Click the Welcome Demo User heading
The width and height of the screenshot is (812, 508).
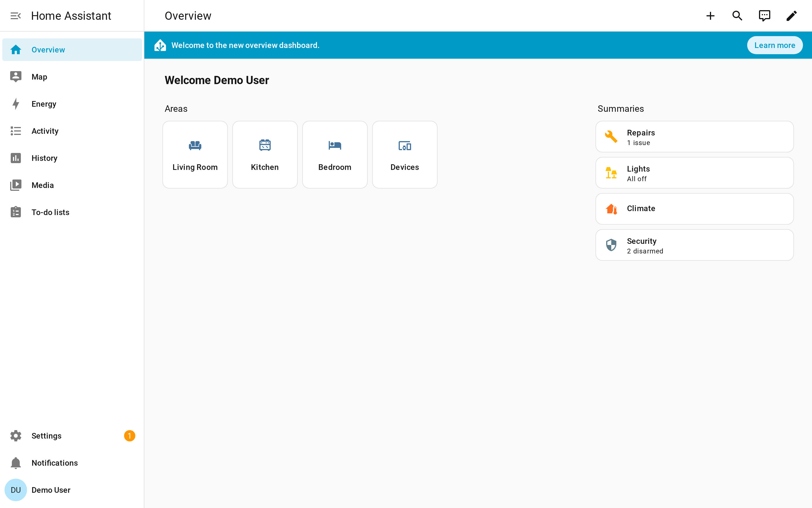point(217,80)
